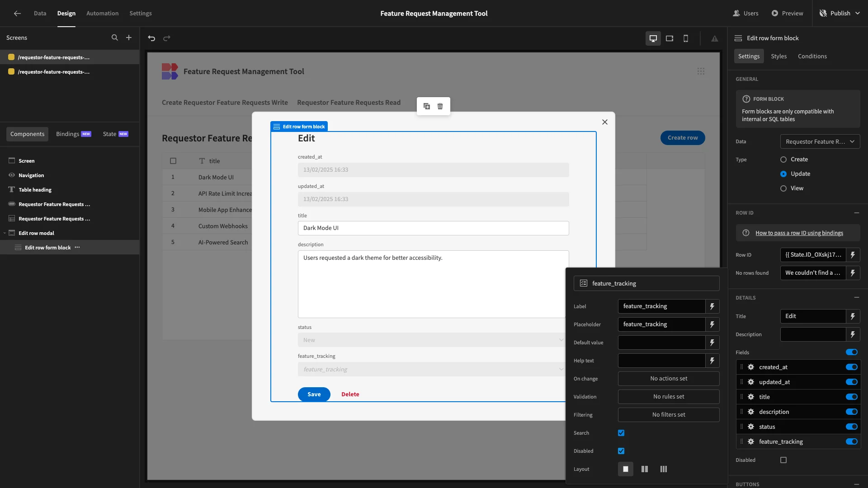The height and width of the screenshot is (488, 868).
Task: Open the warning triangle icon
Action: pos(715,38)
